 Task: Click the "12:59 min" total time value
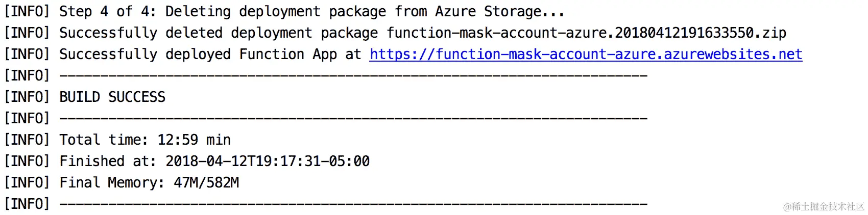click(194, 140)
